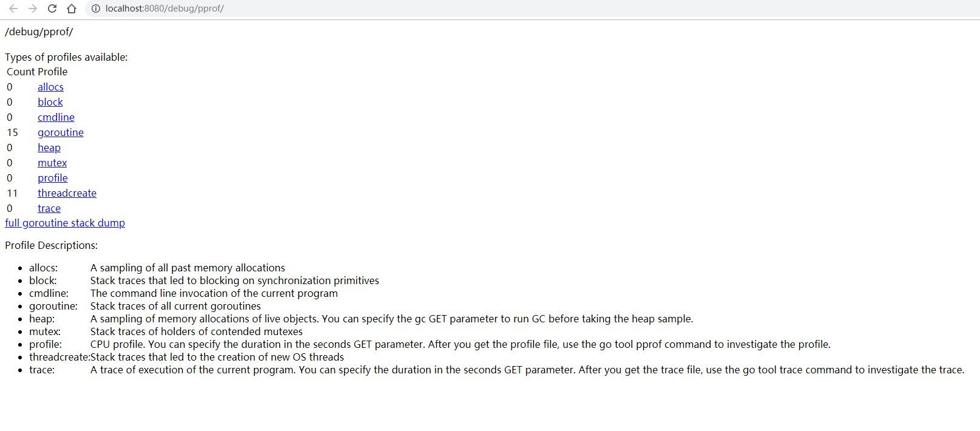Viewport: 980px width, 431px height.
Task: Open the mutex profile link
Action: pyautogui.click(x=52, y=163)
